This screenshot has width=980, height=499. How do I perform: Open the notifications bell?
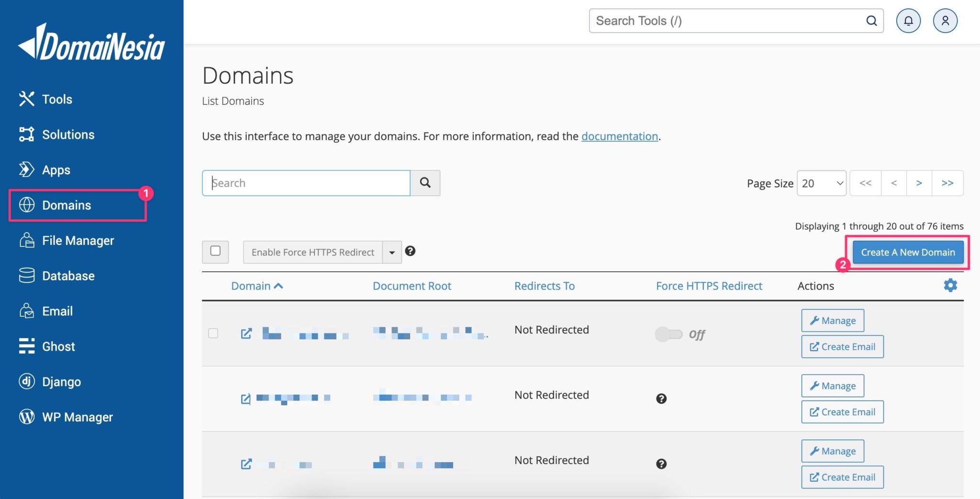tap(908, 21)
